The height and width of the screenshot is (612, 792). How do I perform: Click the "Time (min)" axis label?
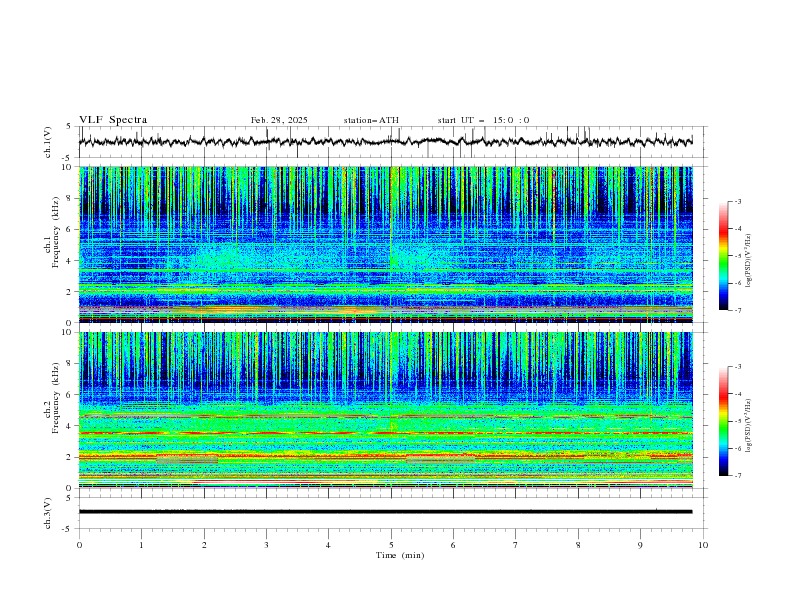400,555
